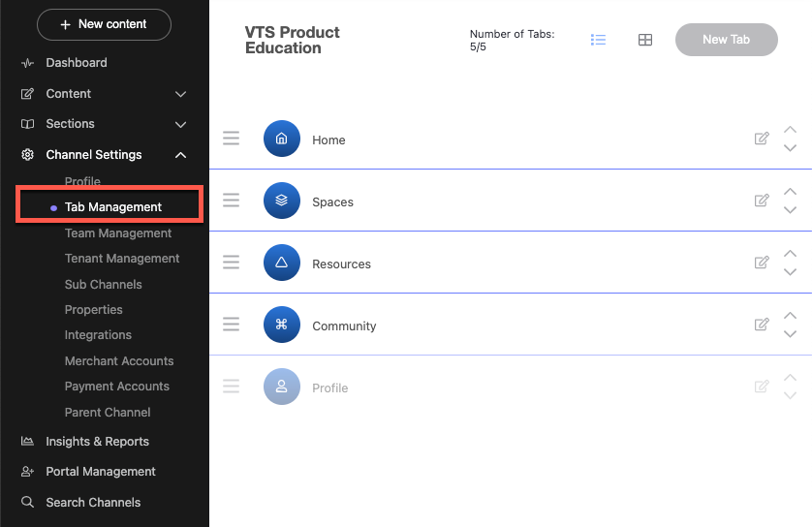Viewport: 812px width, 527px height.
Task: Expand the Content section chevron
Action: (181, 94)
